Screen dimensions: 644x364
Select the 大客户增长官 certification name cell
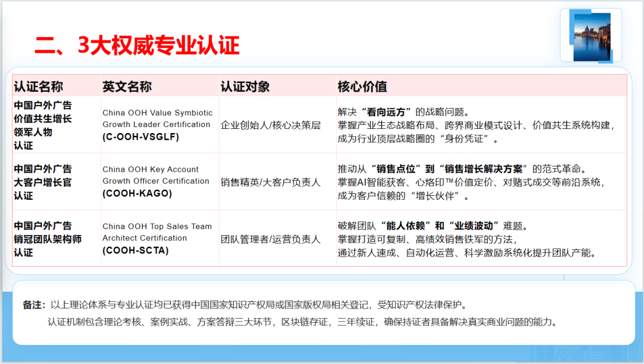point(42,182)
